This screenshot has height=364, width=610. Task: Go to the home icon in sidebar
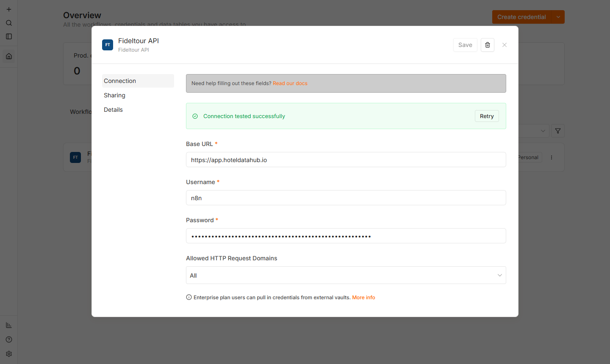click(x=9, y=56)
